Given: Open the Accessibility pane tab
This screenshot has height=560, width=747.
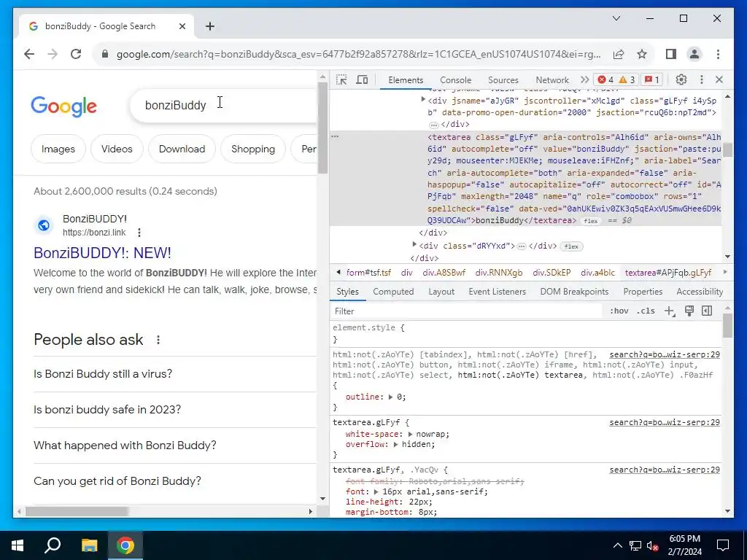Looking at the screenshot, I should coord(700,292).
